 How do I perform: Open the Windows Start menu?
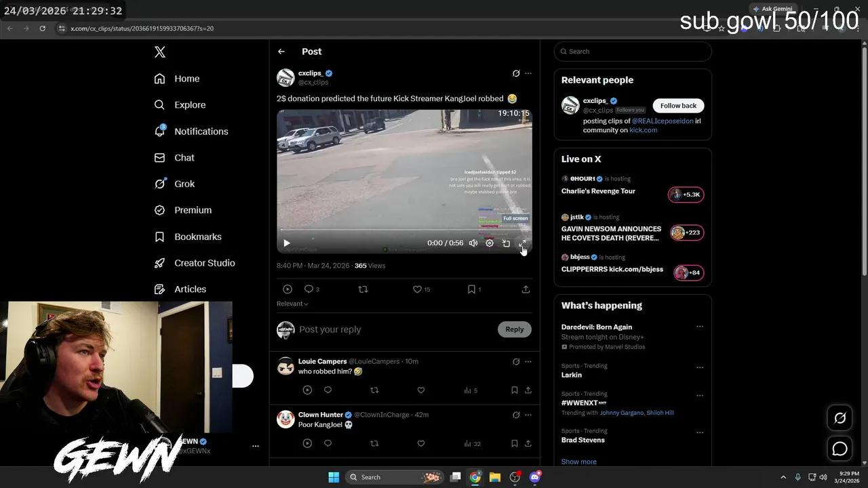pos(334,477)
